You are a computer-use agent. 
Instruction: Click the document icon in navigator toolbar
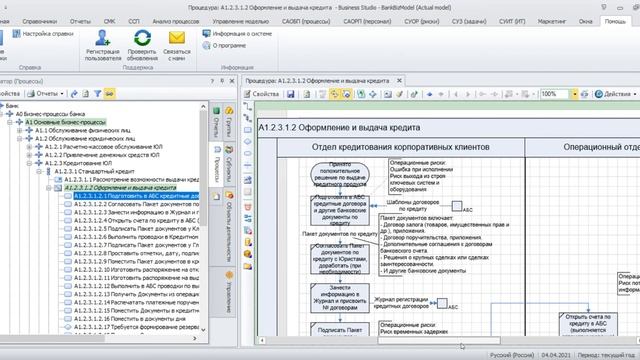(x=86, y=93)
